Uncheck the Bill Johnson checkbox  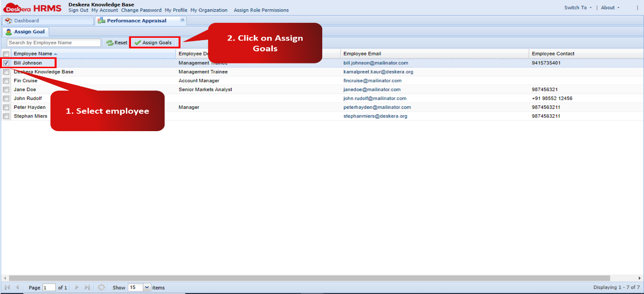[6, 63]
